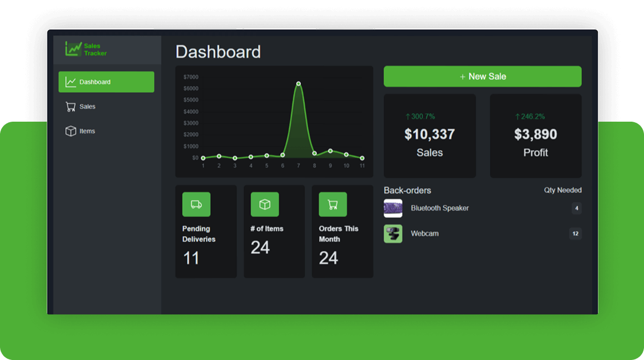
Task: Open the Bluetooth Speaker back-order entry
Action: coord(439,208)
